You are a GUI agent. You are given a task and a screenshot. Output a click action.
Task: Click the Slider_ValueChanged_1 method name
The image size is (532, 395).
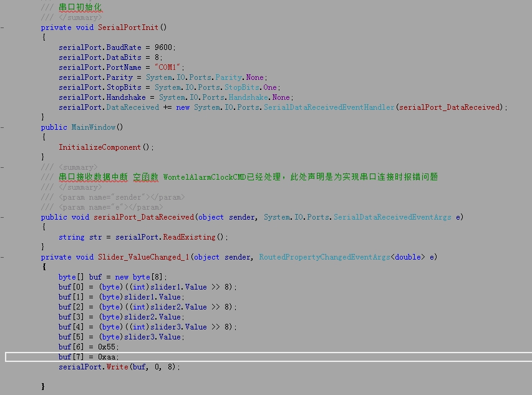tap(143, 257)
